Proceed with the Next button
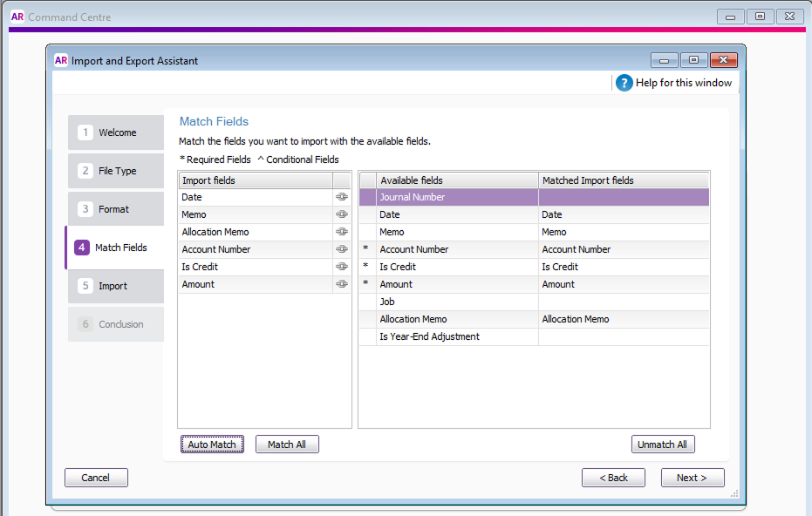Viewport: 812px width, 516px height. [x=693, y=478]
